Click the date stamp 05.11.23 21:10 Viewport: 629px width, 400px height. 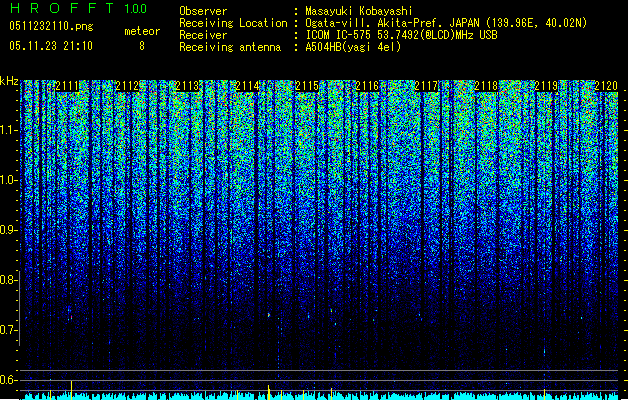click(51, 46)
